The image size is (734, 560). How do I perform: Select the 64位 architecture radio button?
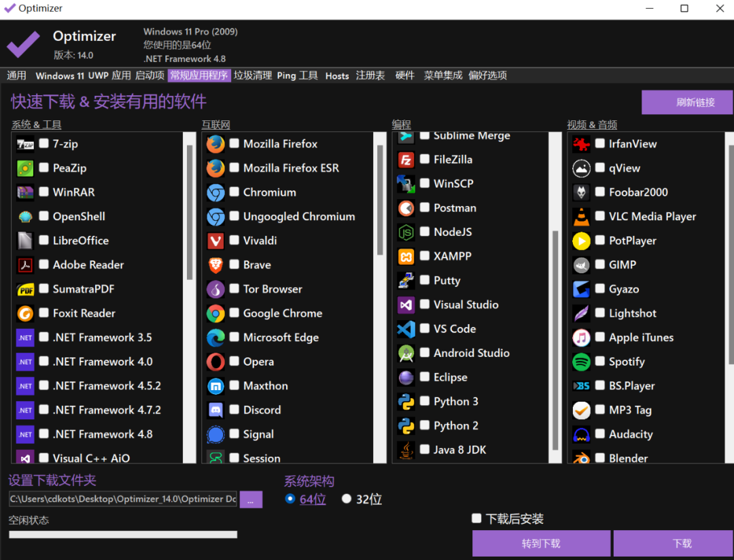[x=290, y=499]
